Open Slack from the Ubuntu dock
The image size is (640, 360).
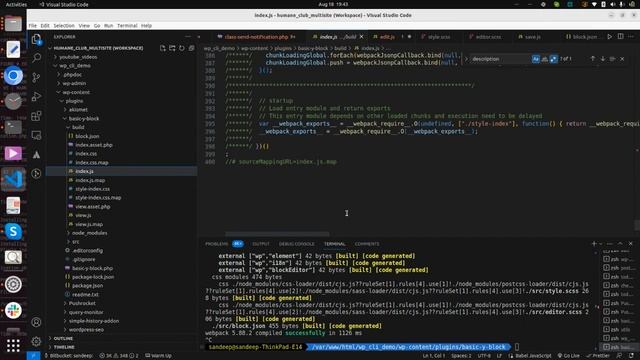click(x=13, y=311)
